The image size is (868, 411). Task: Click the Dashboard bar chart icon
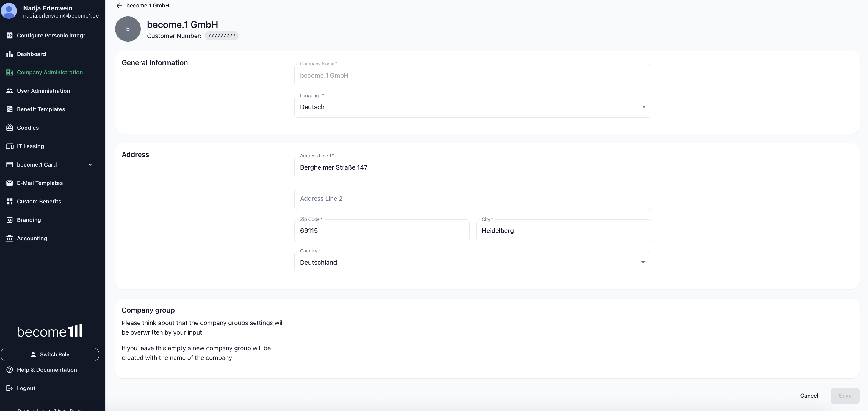coord(10,54)
